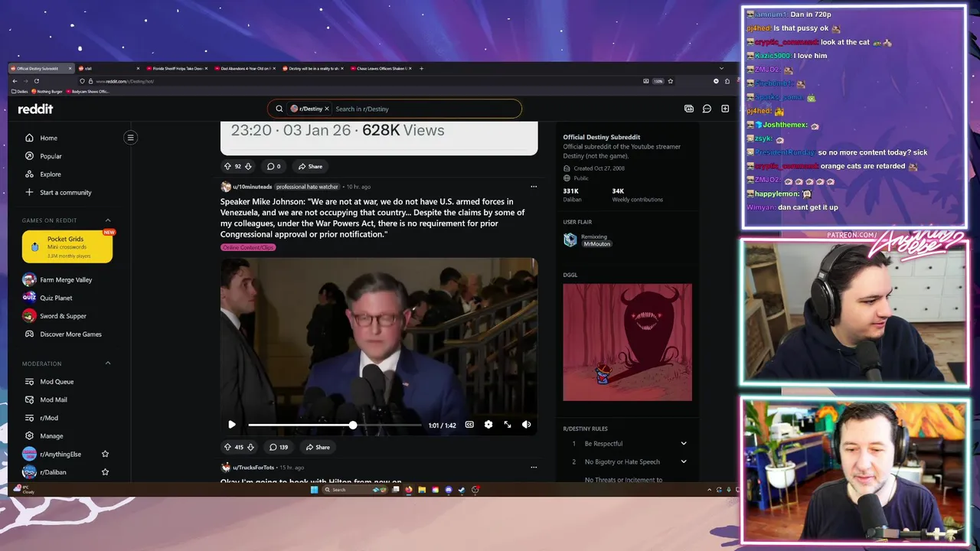980x551 pixels.
Task: Collapse the Moderation section
Action: [x=108, y=364]
